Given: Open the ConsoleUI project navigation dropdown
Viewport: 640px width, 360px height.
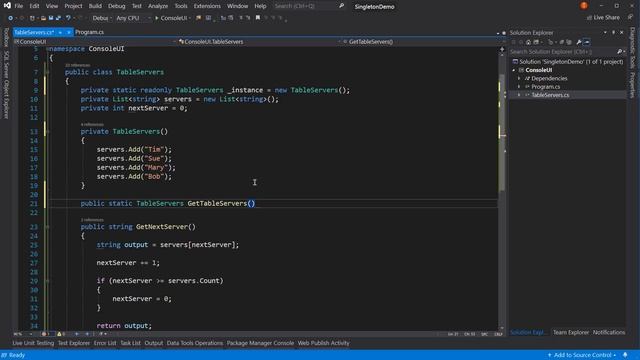Looking at the screenshot, I should (95, 42).
